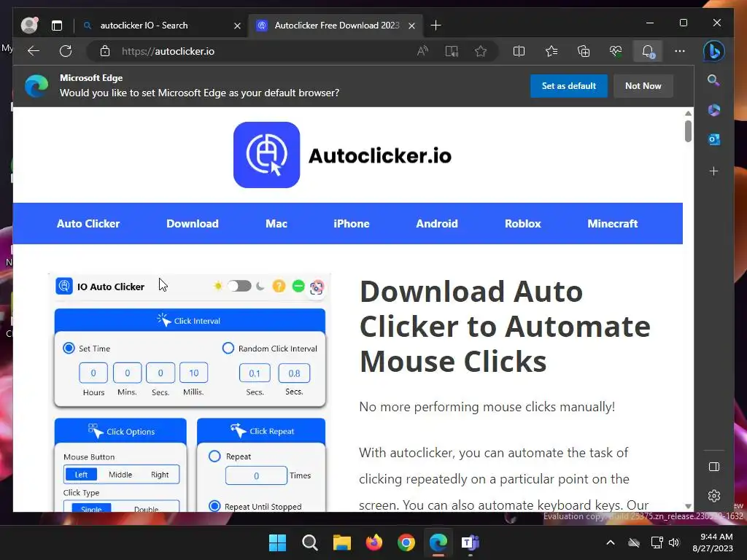The height and width of the screenshot is (560, 747).
Task: Add page to favorites star icon
Action: [x=481, y=51]
